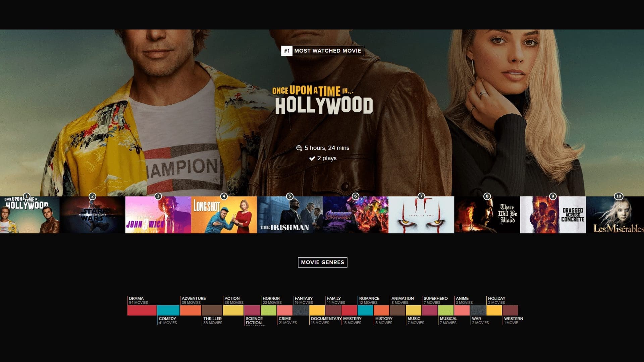This screenshot has height=362, width=644.
Task: Click the rank 1 badge above Hollywood thumbnail
Action: click(x=26, y=196)
